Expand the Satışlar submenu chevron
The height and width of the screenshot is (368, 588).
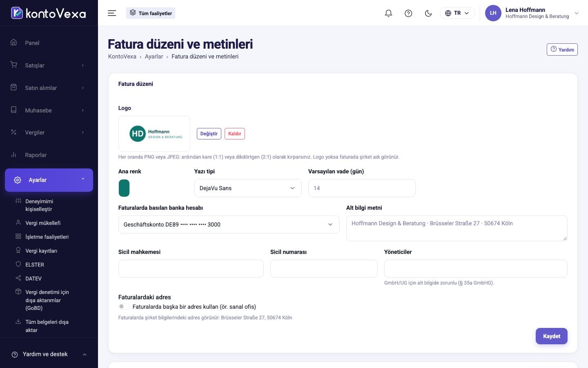pyautogui.click(x=83, y=65)
